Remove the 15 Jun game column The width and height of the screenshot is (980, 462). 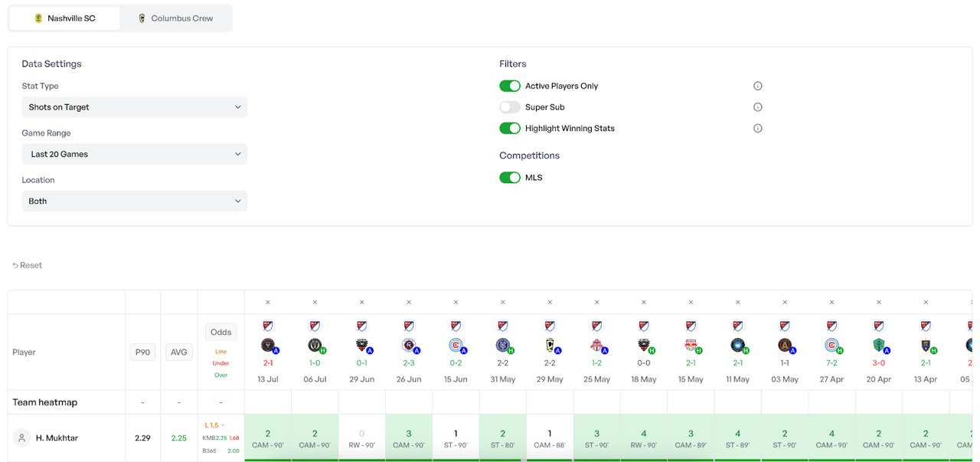coord(456,302)
